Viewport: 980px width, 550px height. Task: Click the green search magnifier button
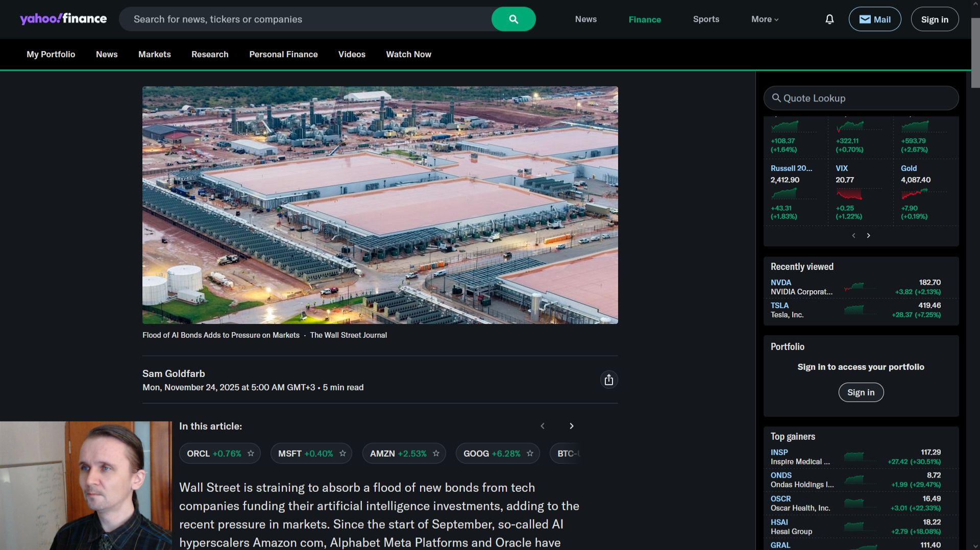513,19
